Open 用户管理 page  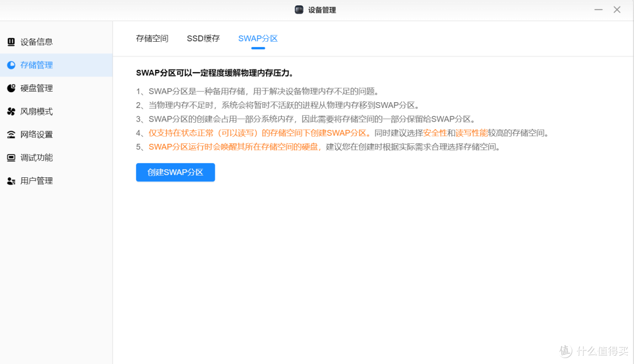(56, 181)
